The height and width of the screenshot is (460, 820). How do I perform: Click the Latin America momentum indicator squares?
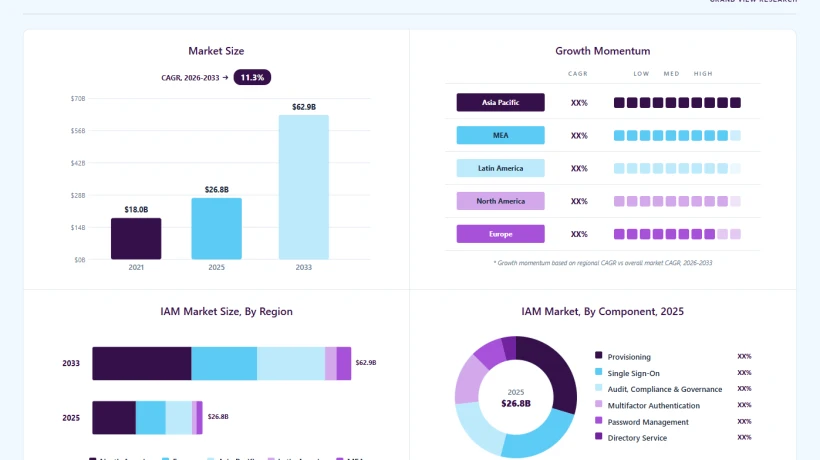pyautogui.click(x=677, y=168)
